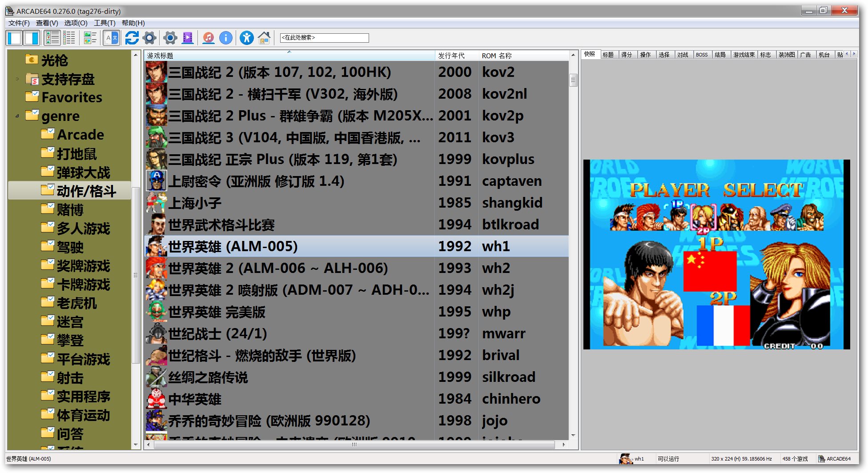The width and height of the screenshot is (868, 473).
Task: Click the wh2 game icon
Action: pyautogui.click(x=157, y=268)
